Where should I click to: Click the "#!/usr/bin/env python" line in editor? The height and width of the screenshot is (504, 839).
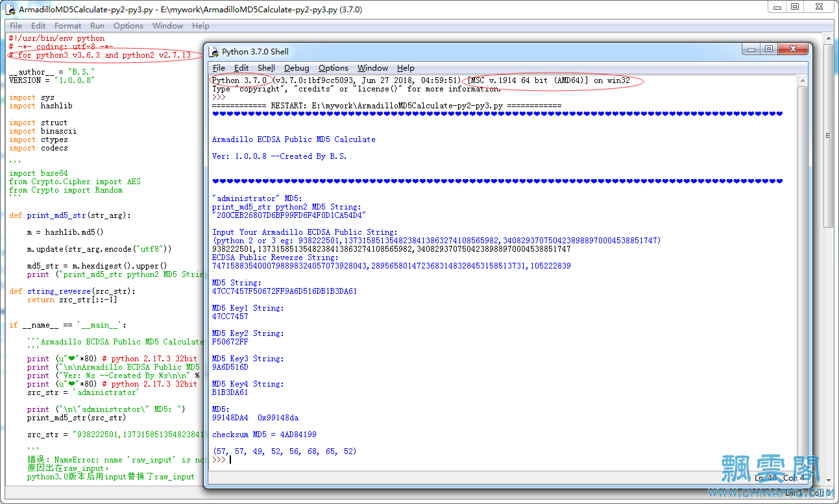56,38
